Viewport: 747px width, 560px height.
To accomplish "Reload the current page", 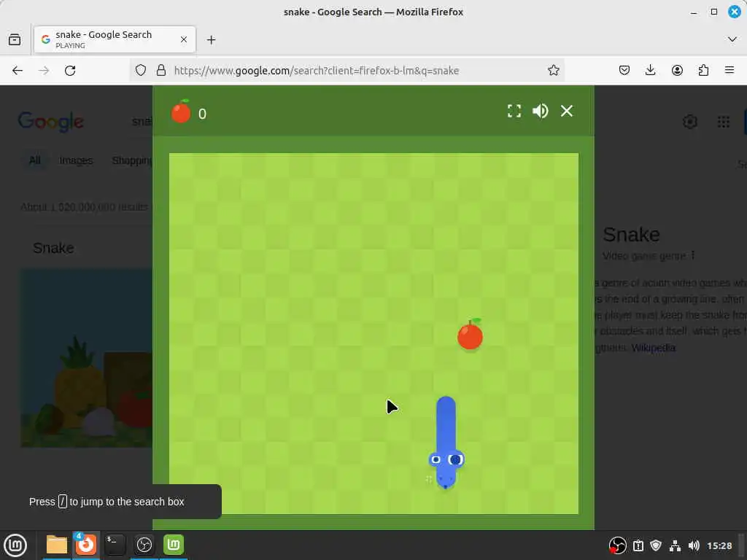I will 70,71.
